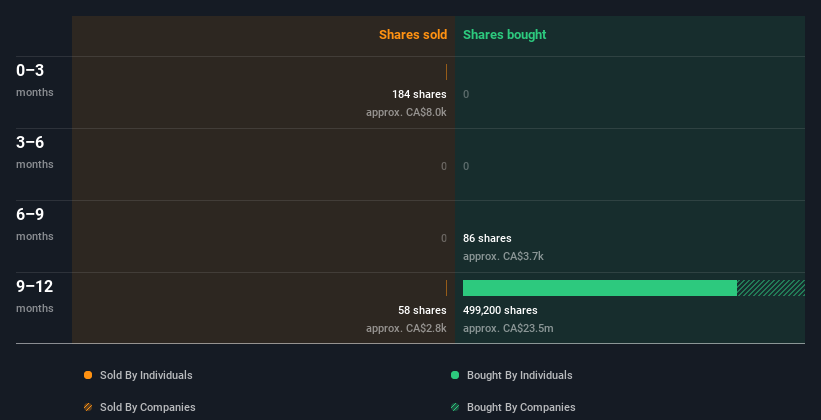Click the 499,200 shares value
Screen dimensions: 821x420
pyautogui.click(x=500, y=310)
